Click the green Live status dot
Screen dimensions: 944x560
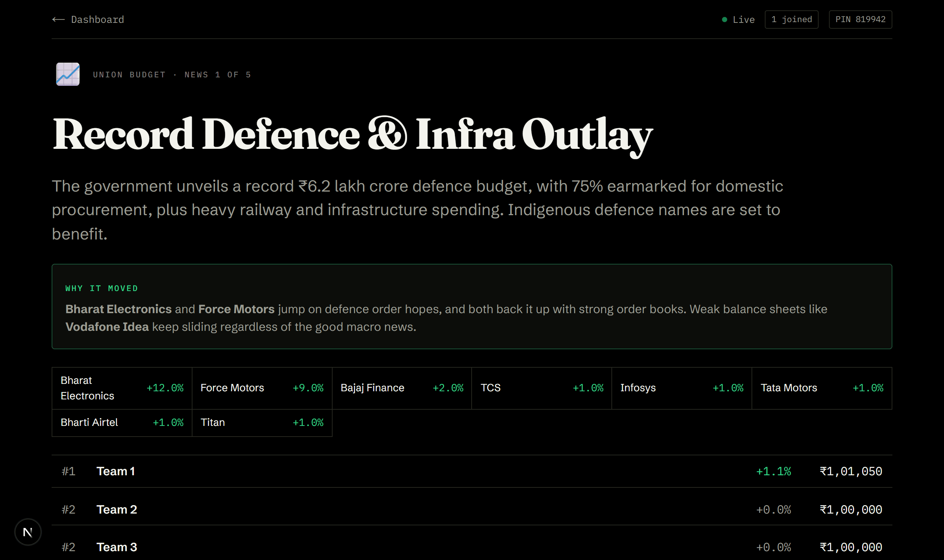tap(724, 20)
